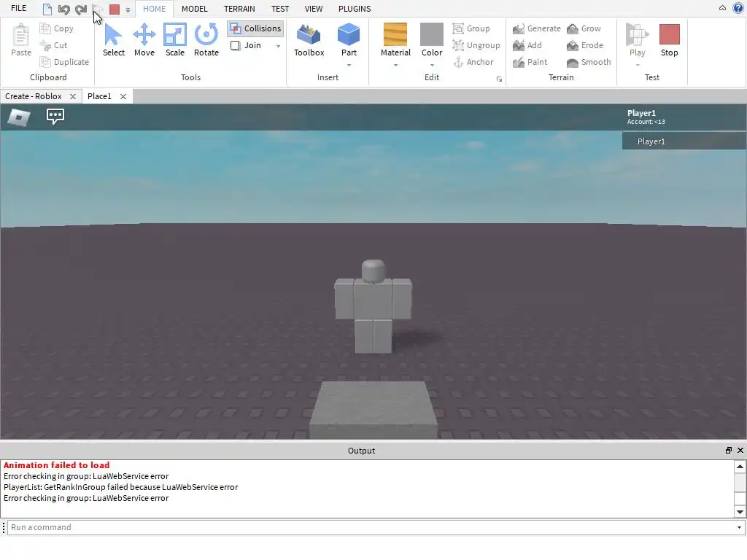Image resolution: width=747 pixels, height=560 pixels.
Task: Switch to the PLUGINS ribbon tab
Action: tap(355, 9)
